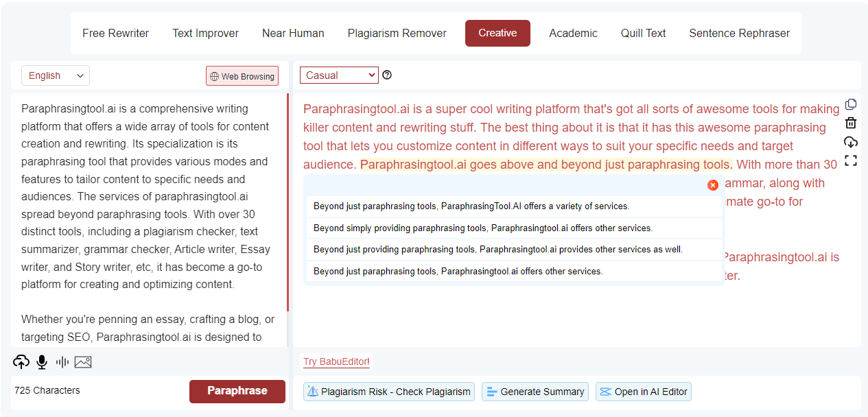Open the English language dropdown
The height and width of the screenshot is (417, 868).
coord(56,75)
